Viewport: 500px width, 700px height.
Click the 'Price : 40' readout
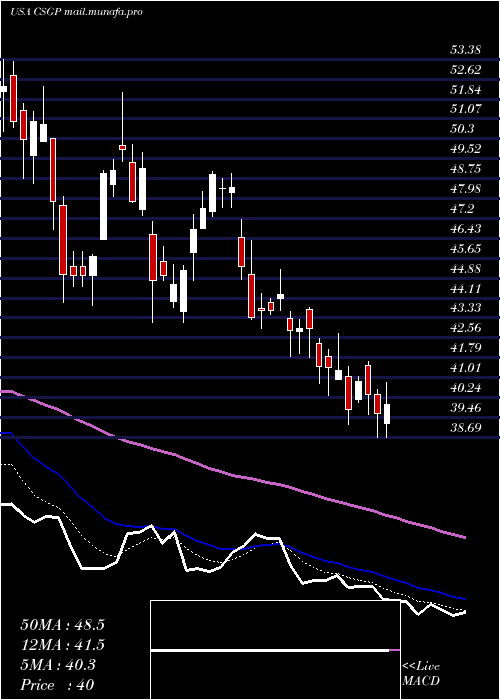[x=57, y=684]
